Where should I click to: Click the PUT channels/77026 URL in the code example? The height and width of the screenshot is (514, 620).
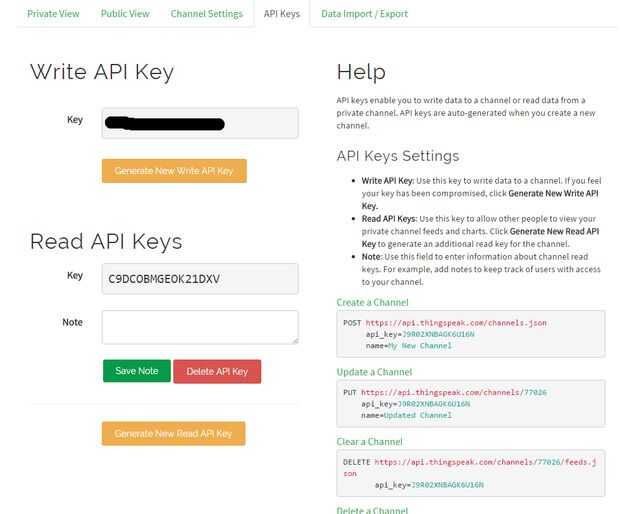click(454, 393)
